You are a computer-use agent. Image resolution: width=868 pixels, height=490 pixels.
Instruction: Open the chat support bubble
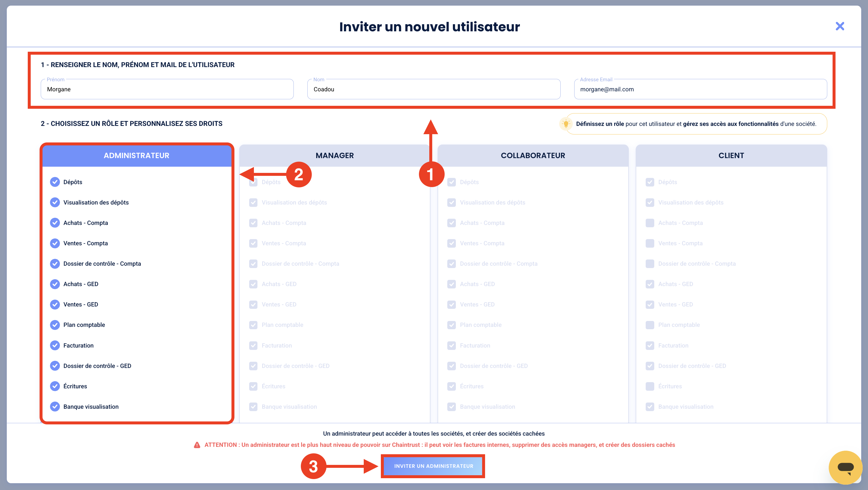(x=846, y=468)
